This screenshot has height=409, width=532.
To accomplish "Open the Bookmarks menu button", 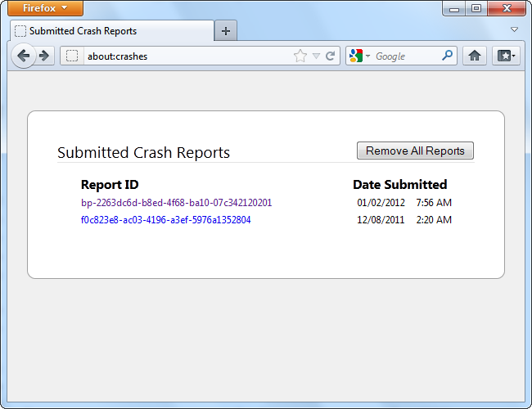I will (506, 56).
